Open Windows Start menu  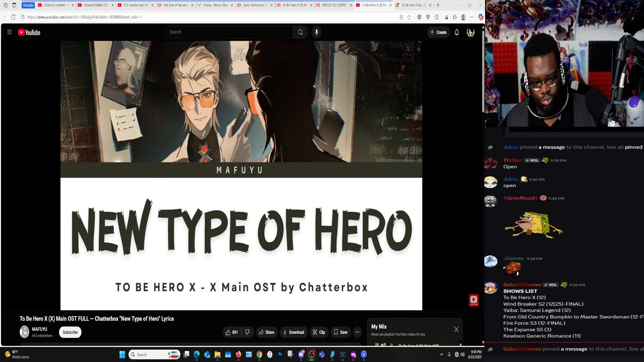click(x=122, y=355)
